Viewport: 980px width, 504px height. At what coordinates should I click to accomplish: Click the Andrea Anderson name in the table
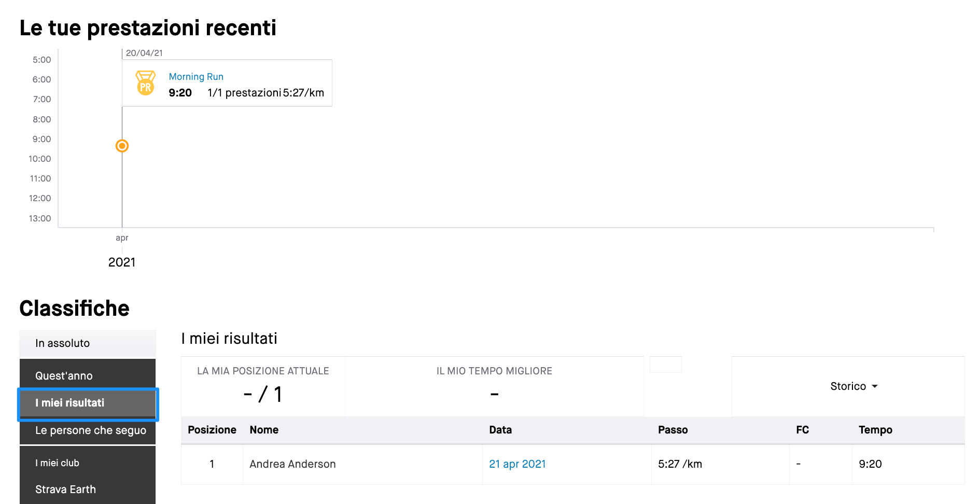(292, 464)
